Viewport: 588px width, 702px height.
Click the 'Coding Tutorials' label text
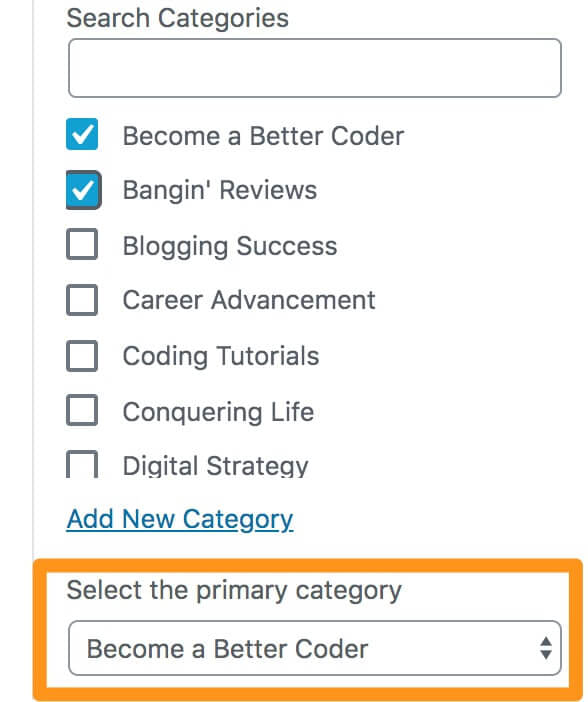pos(221,356)
